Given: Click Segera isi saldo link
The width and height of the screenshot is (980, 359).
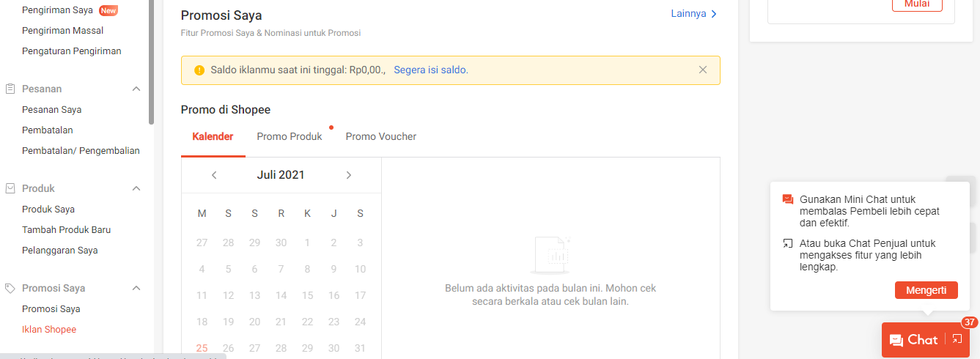Looking at the screenshot, I should (x=431, y=70).
